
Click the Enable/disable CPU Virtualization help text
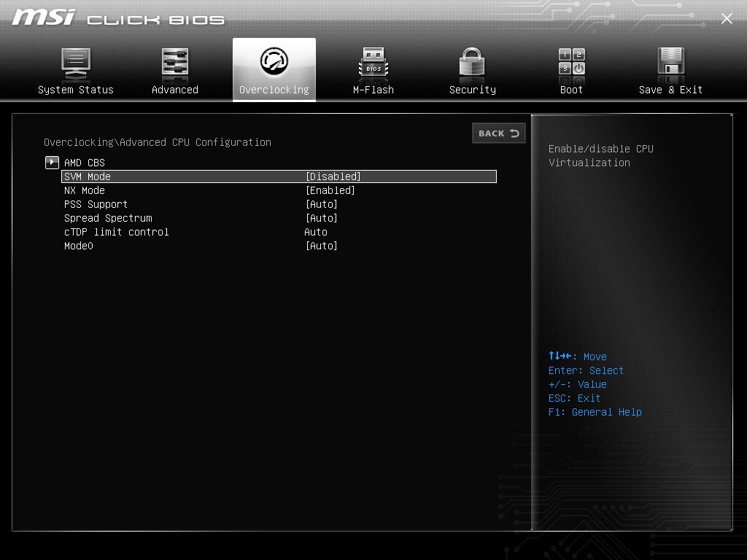601,156
